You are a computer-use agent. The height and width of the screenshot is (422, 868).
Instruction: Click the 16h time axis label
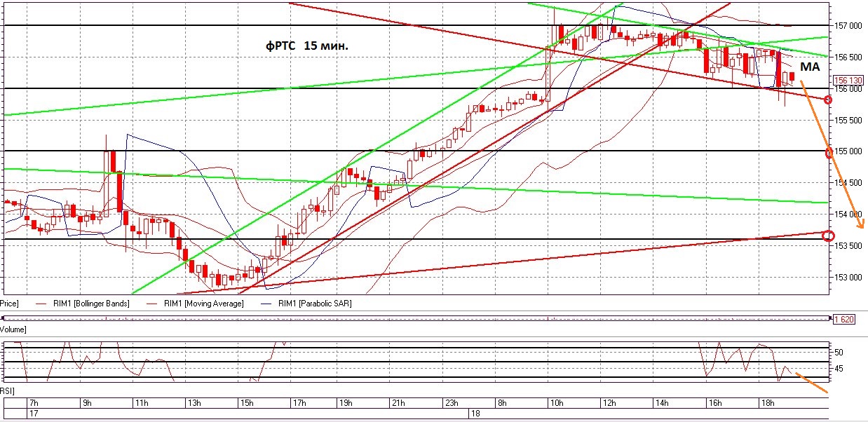[715, 404]
